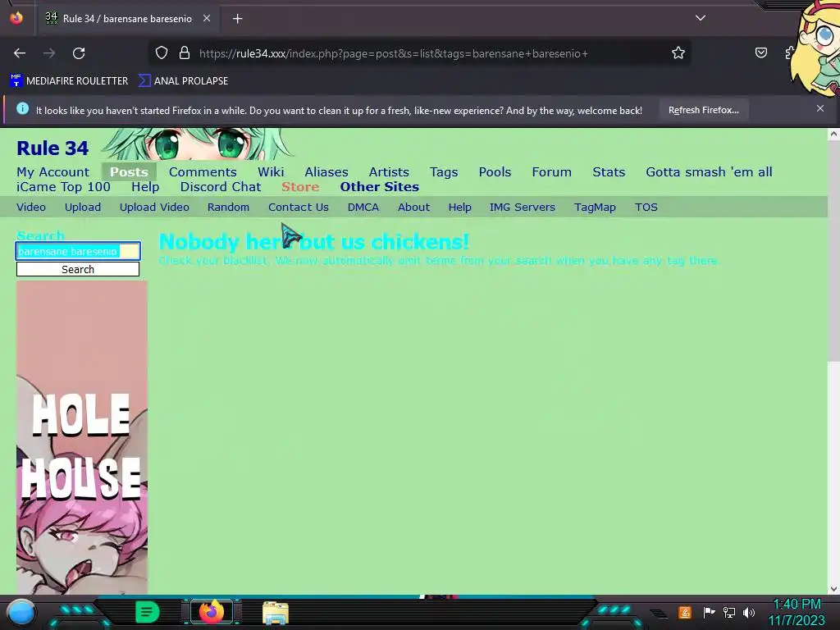Open a new tab with the plus icon

pyautogui.click(x=237, y=19)
